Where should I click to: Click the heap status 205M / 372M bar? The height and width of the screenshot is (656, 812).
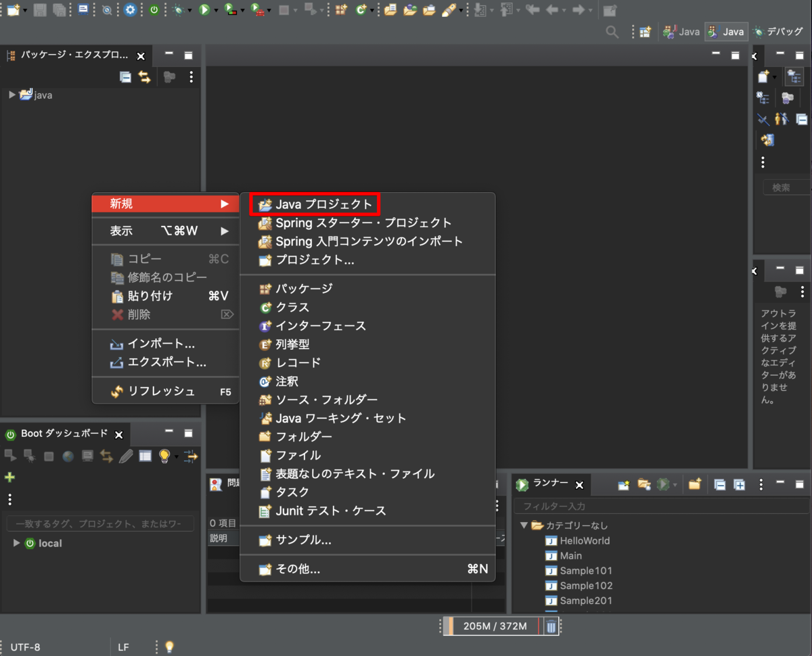click(495, 626)
